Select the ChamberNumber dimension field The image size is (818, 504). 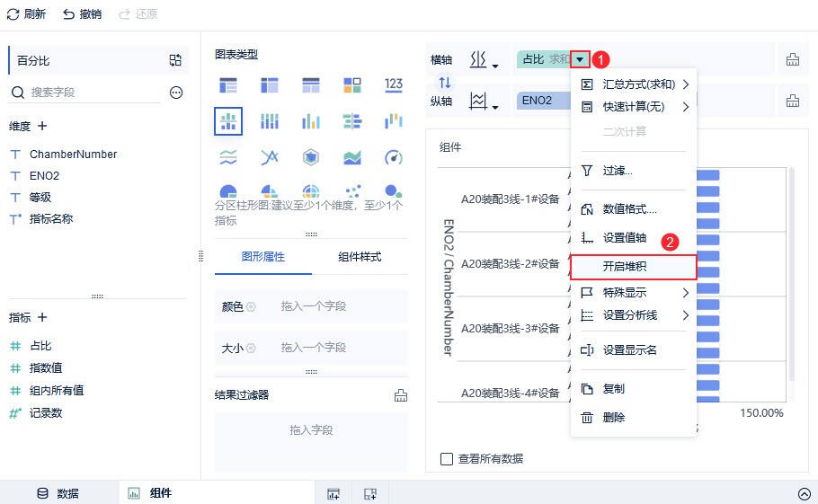coord(73,155)
